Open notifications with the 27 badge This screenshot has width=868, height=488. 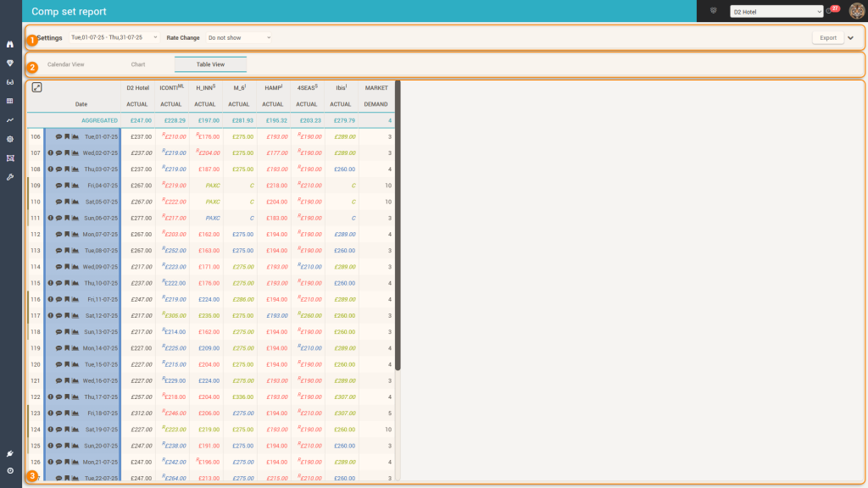[832, 10]
